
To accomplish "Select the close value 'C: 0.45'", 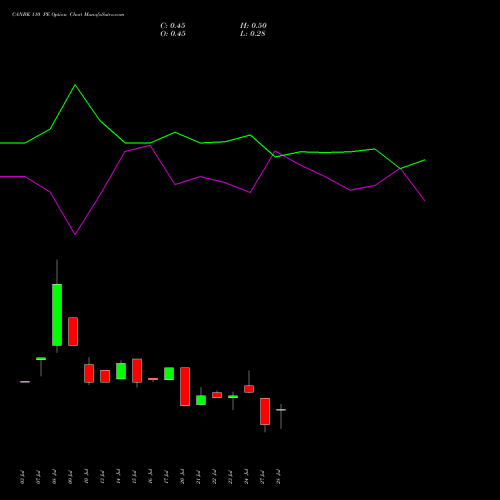I will 173,26.
